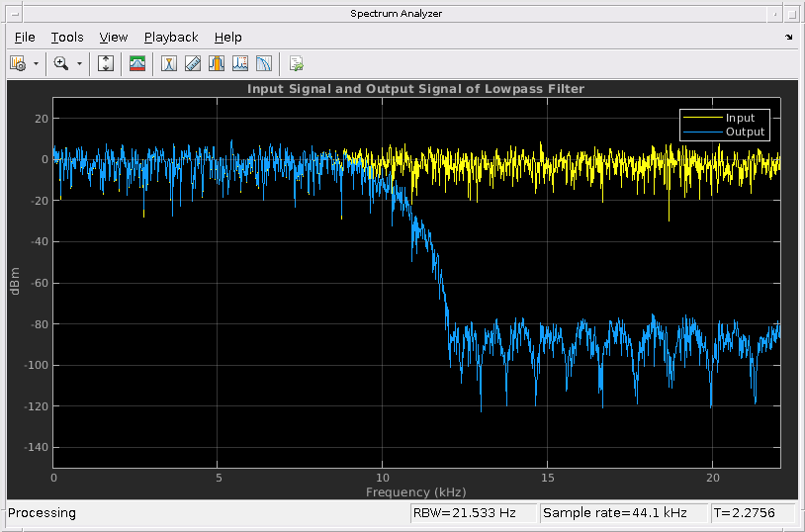Click the RBW=21.533 Hz status field
The width and height of the screenshot is (805, 532).
pyautogui.click(x=473, y=513)
